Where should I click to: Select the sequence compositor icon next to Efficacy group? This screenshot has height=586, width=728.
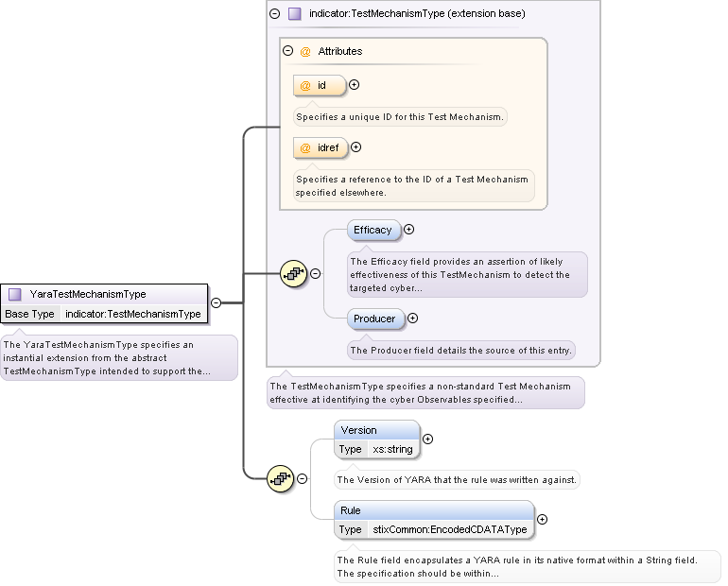pyautogui.click(x=293, y=274)
